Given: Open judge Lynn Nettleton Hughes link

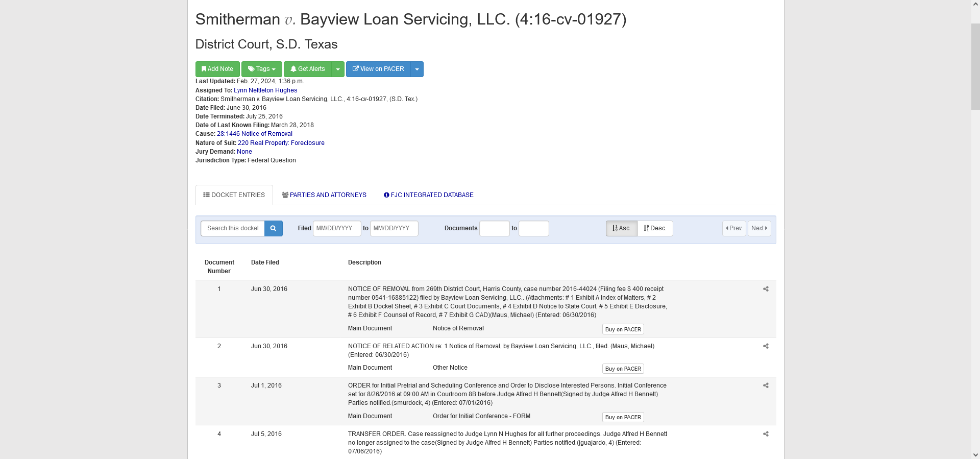Looking at the screenshot, I should tap(265, 90).
